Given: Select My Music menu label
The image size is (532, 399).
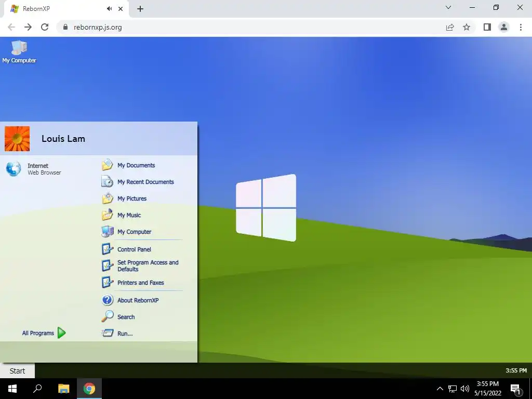Looking at the screenshot, I should click(129, 215).
